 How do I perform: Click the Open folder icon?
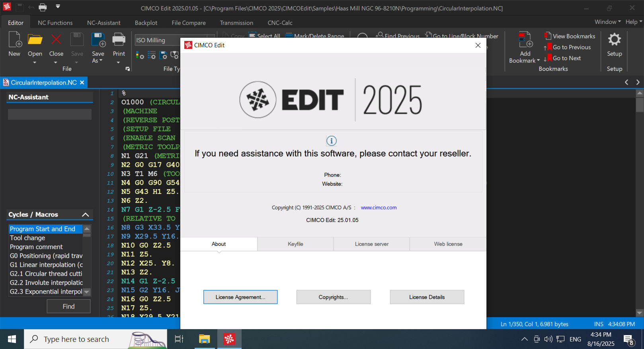(35, 40)
